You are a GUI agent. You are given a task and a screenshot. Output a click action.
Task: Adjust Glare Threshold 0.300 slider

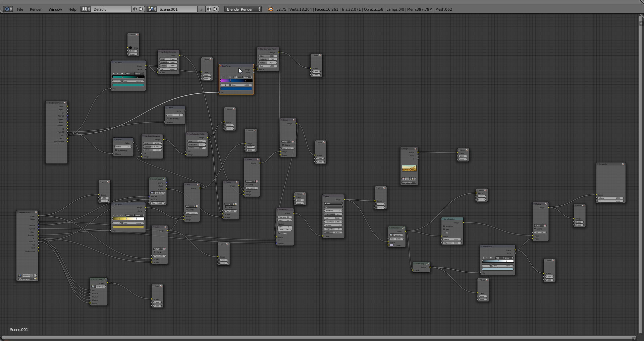coord(333,222)
